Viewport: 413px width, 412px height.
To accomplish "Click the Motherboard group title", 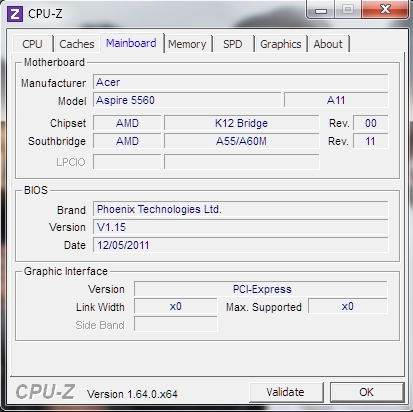I will point(54,62).
